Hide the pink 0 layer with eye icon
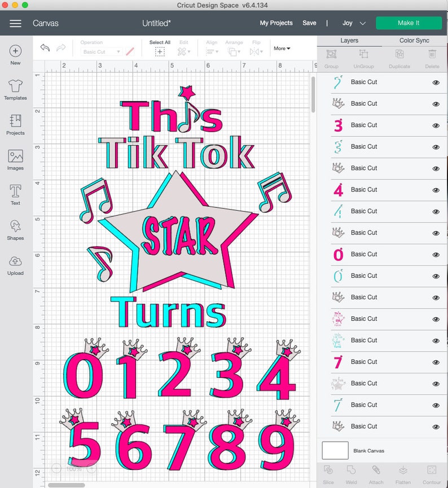The height and width of the screenshot is (488, 448). click(436, 255)
